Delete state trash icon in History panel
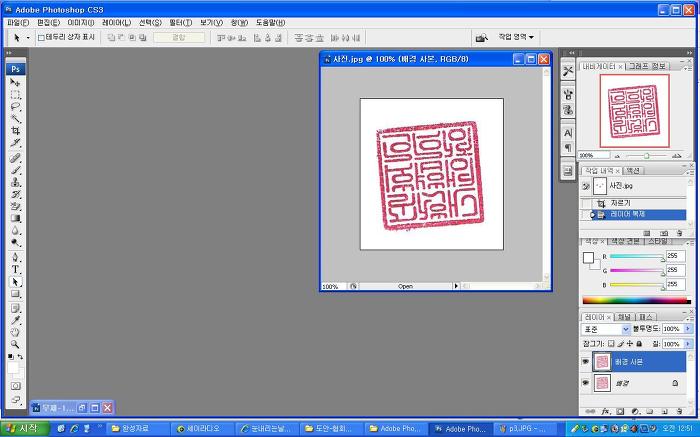This screenshot has width=700, height=437. 679,233
